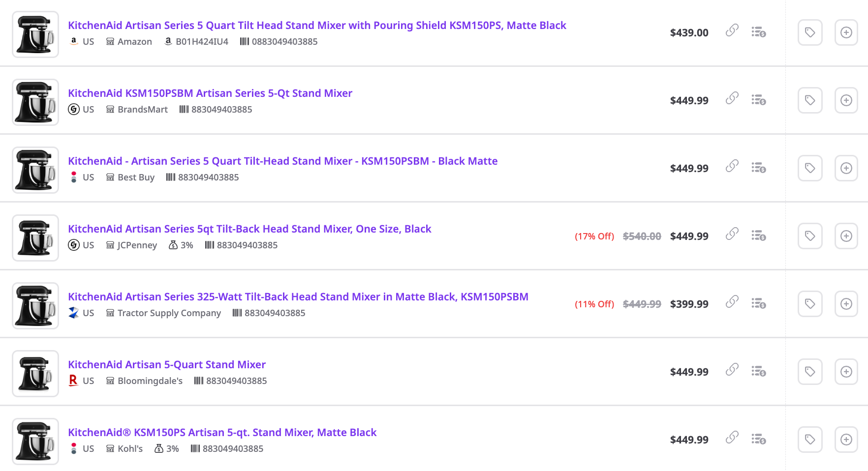
Task: Click the JCPenney mixer thumbnail image
Action: [x=35, y=238]
